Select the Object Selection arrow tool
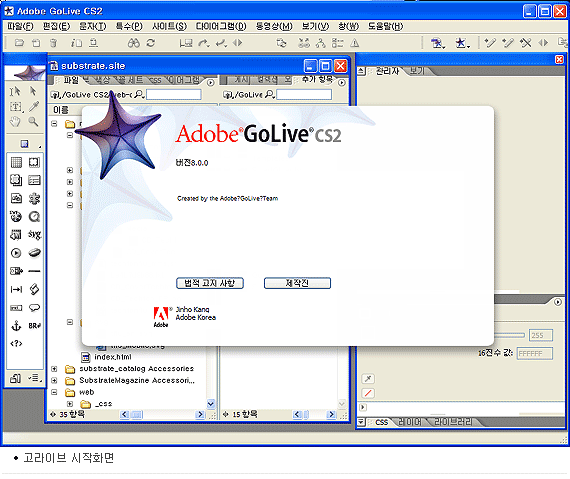This screenshot has height=479, width=570. coord(33,91)
